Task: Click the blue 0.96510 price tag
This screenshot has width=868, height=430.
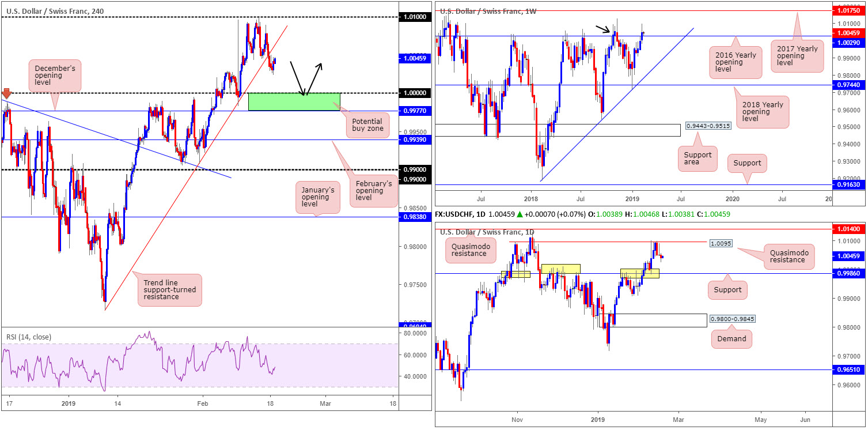Action: (850, 370)
